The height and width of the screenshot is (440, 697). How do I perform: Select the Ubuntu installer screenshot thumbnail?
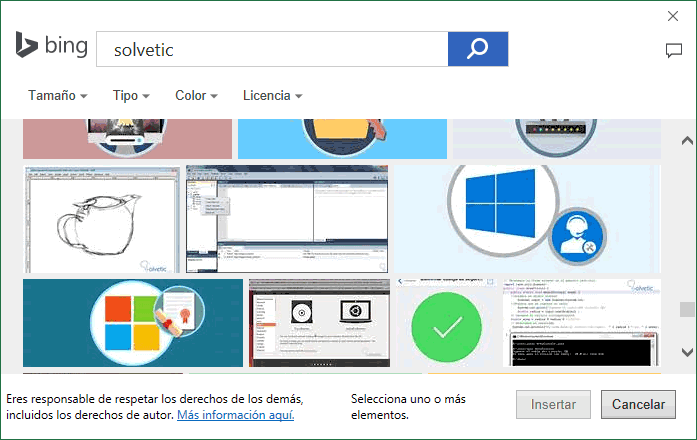coord(319,323)
